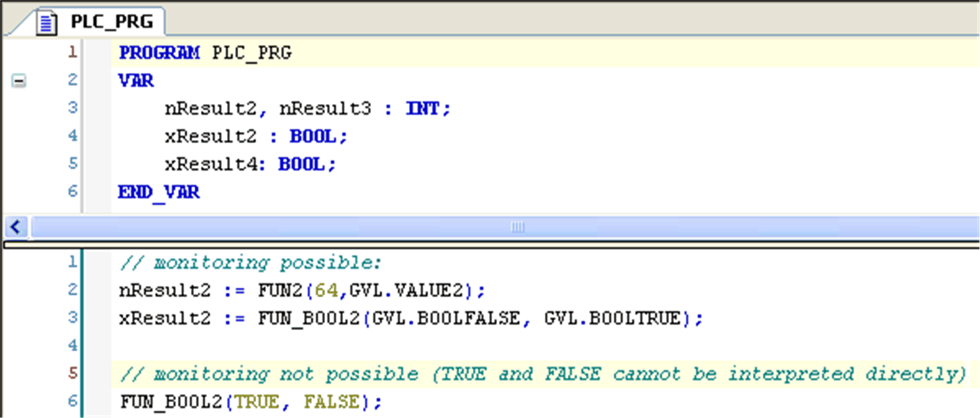Click the literal 64 argument
Screen dimensions: 980x418
[x=327, y=291]
